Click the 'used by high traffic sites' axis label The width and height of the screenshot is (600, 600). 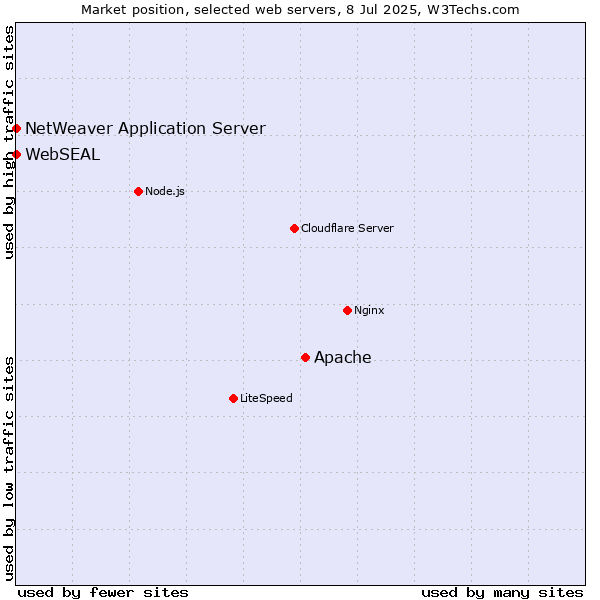tap(8, 142)
